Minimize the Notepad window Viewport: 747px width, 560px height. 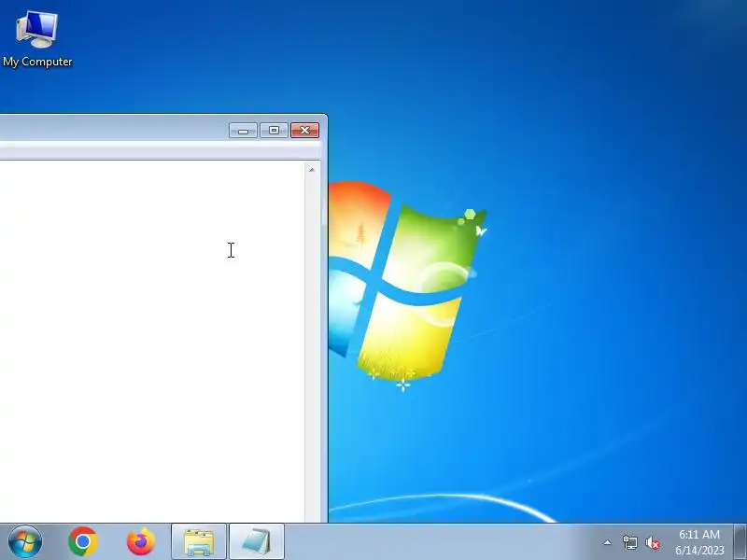[x=243, y=131]
